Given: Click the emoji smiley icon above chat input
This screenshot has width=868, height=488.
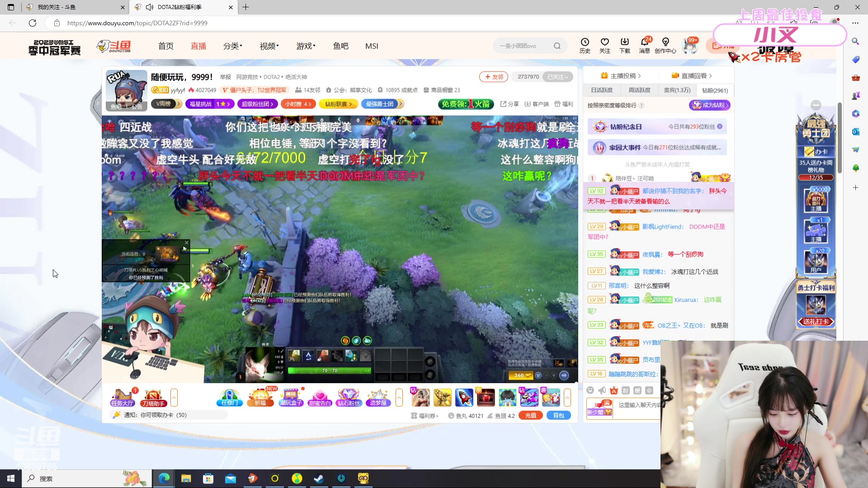Looking at the screenshot, I should click(590, 390).
